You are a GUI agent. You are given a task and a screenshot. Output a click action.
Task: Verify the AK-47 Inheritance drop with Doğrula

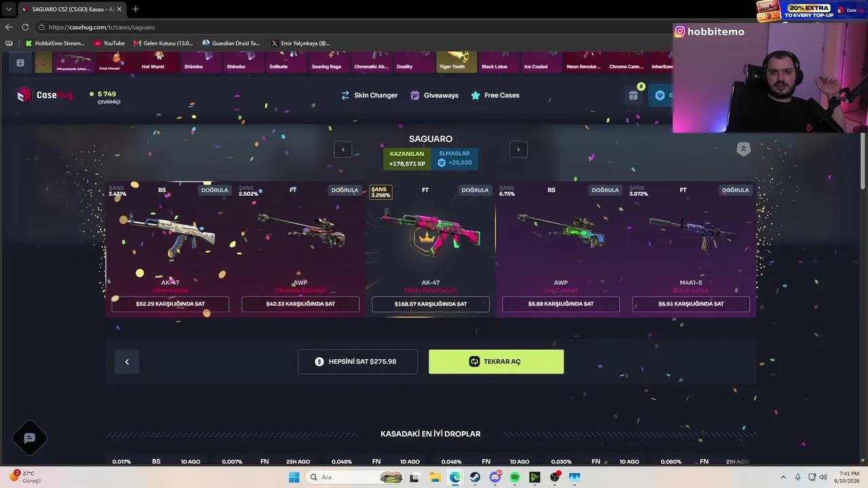tap(214, 190)
